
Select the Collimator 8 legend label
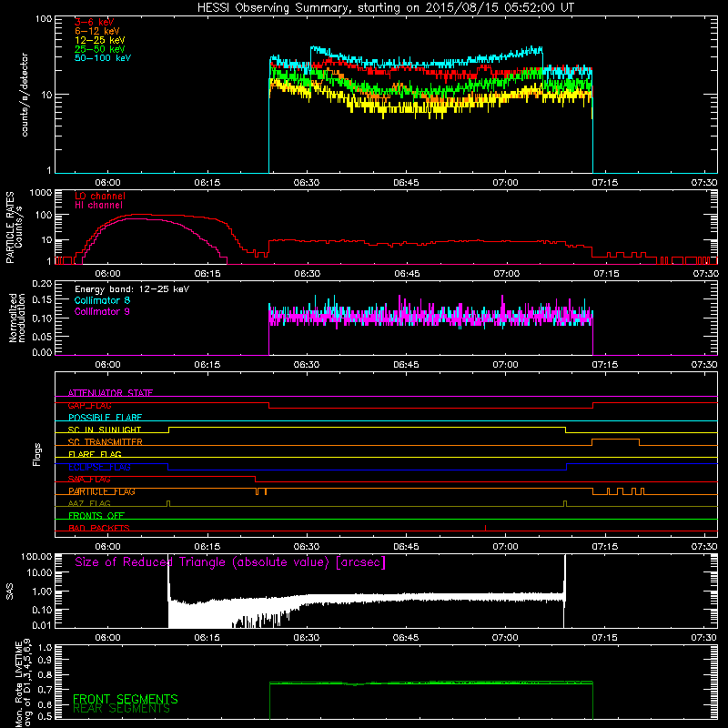coord(102,300)
